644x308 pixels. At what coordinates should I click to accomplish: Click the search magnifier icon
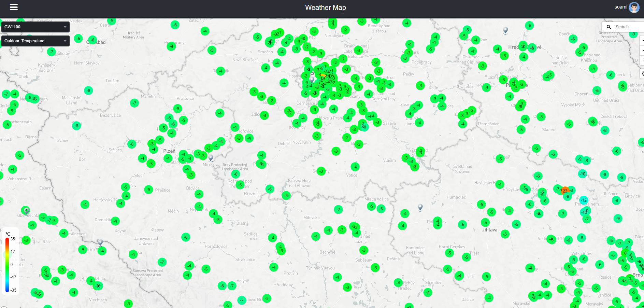pyautogui.click(x=609, y=27)
